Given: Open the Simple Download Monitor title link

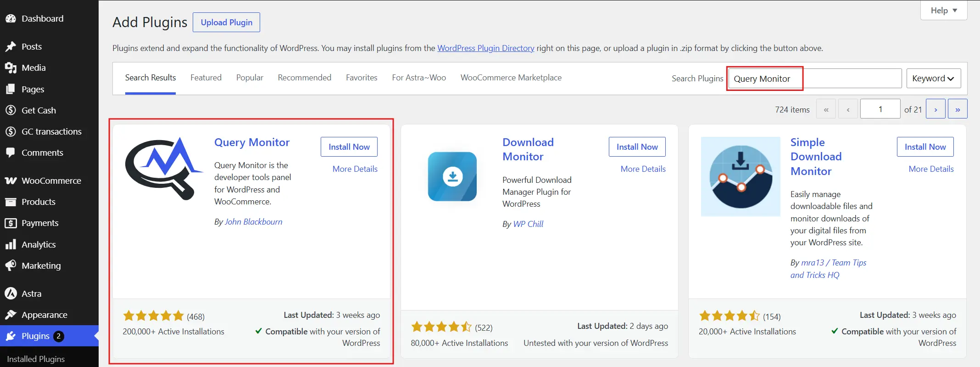Looking at the screenshot, I should point(816,157).
